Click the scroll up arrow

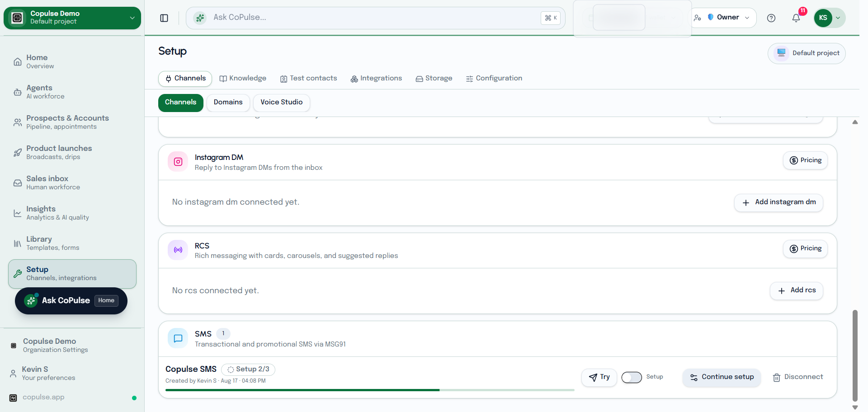(x=855, y=122)
